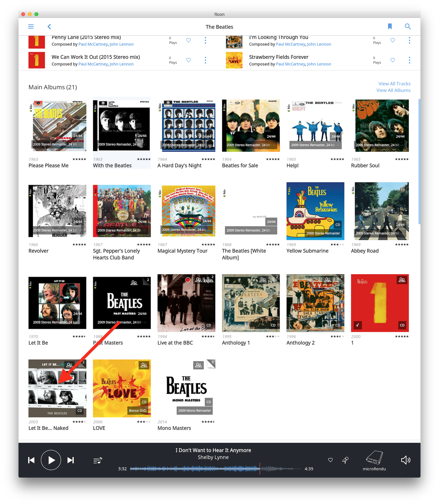Image resolution: width=439 pixels, height=504 pixels.
Task: Open the hamburger navigation menu
Action: (31, 27)
